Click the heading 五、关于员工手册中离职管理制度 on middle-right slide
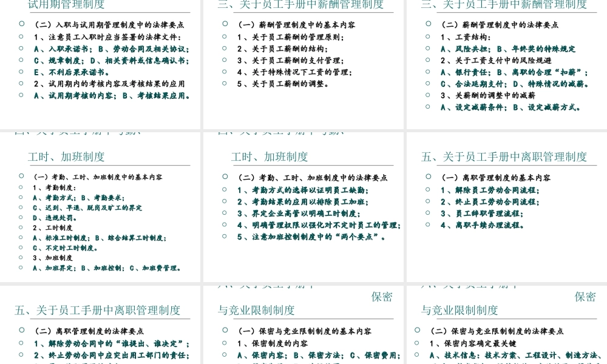Viewport: 607px width, 364px height. click(x=504, y=157)
